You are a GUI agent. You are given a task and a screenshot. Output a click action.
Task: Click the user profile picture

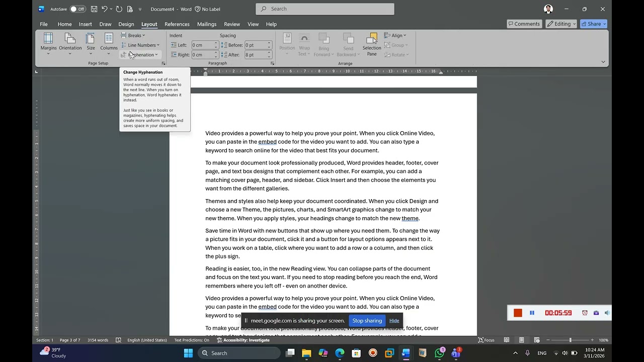coord(548,9)
